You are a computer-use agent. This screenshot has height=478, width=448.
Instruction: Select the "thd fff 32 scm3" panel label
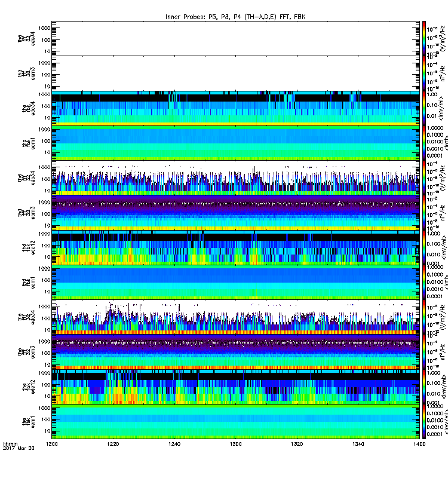pyautogui.click(x=26, y=213)
